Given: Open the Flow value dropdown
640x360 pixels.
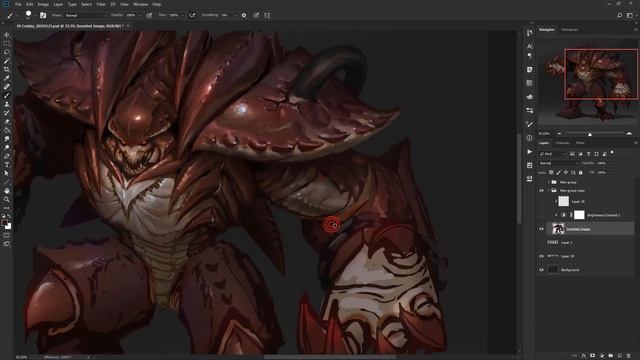Looking at the screenshot, I should pos(183,16).
